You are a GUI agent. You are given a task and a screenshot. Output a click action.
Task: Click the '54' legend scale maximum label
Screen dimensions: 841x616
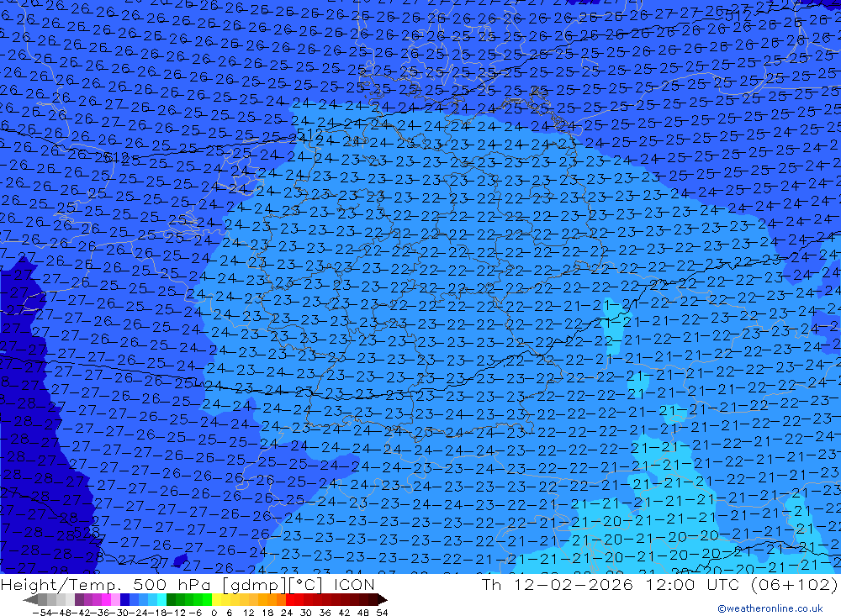pyautogui.click(x=382, y=613)
